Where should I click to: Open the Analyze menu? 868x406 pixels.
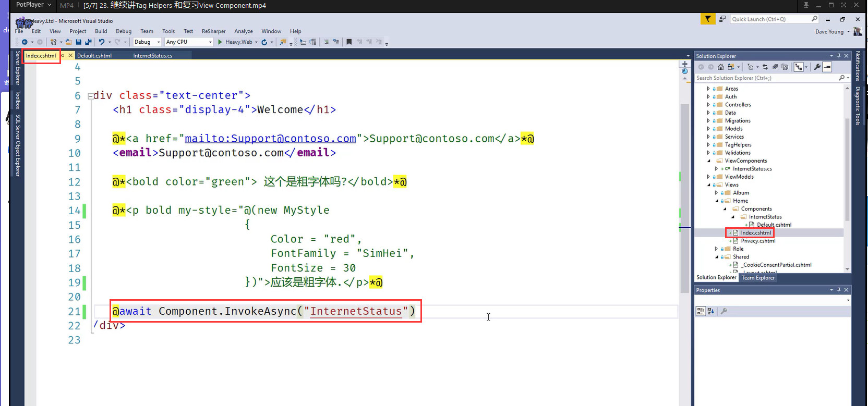click(x=243, y=31)
